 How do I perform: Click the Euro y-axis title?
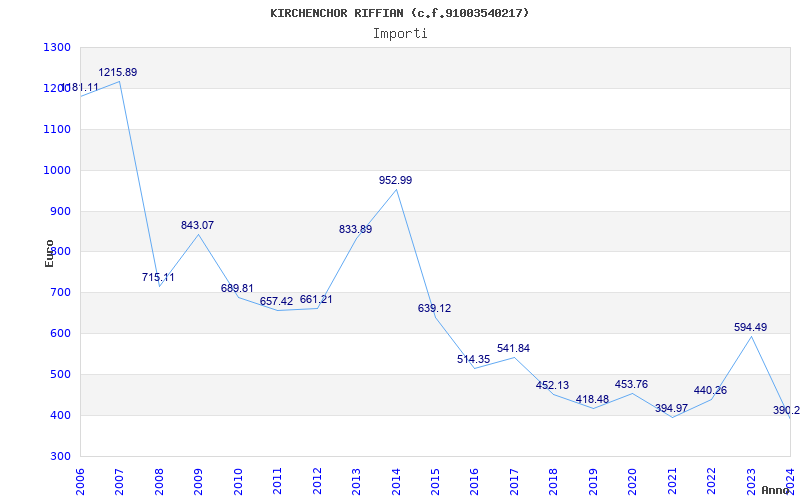click(x=49, y=254)
